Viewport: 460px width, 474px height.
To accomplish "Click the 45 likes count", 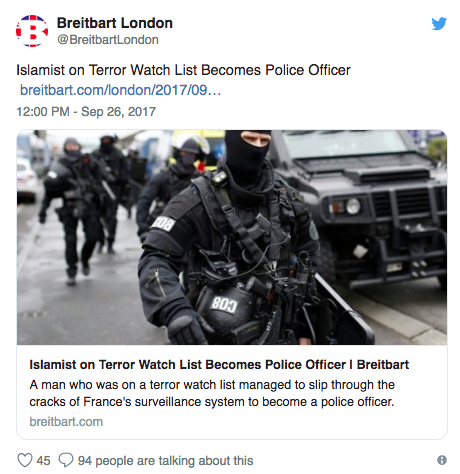I will [43, 461].
